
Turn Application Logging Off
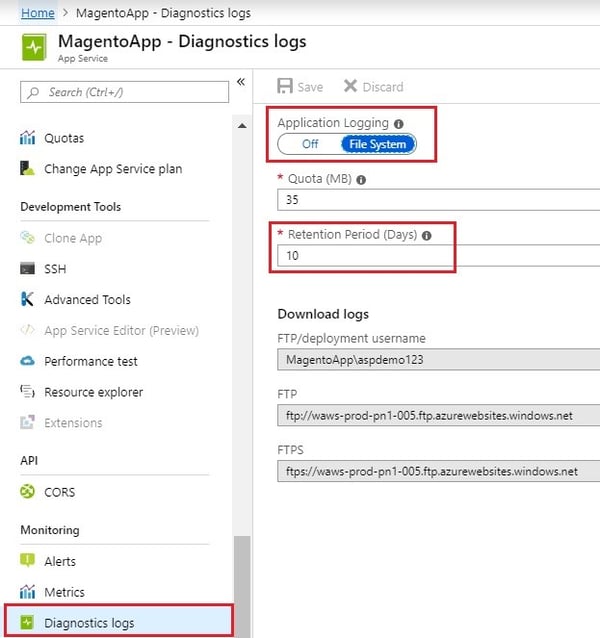point(310,144)
